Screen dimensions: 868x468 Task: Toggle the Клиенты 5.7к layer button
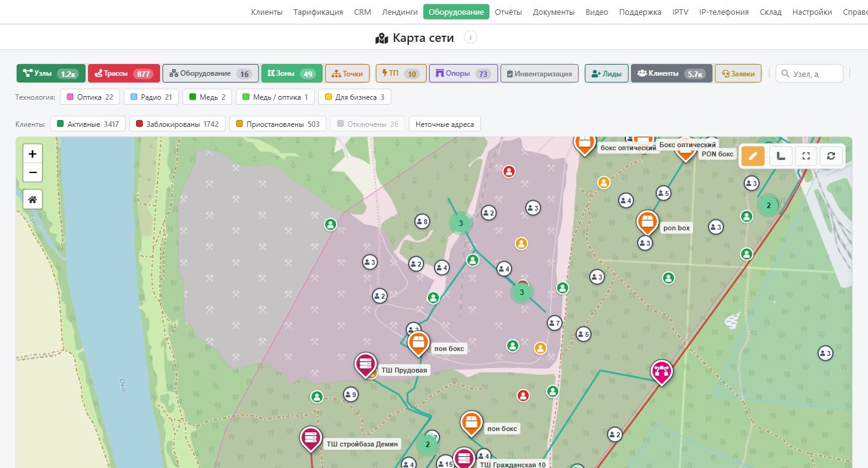point(672,73)
